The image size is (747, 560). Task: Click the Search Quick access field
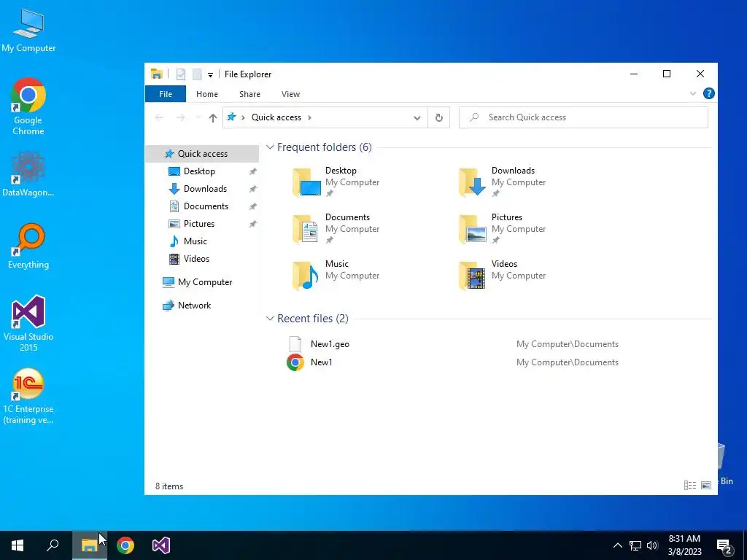point(583,117)
